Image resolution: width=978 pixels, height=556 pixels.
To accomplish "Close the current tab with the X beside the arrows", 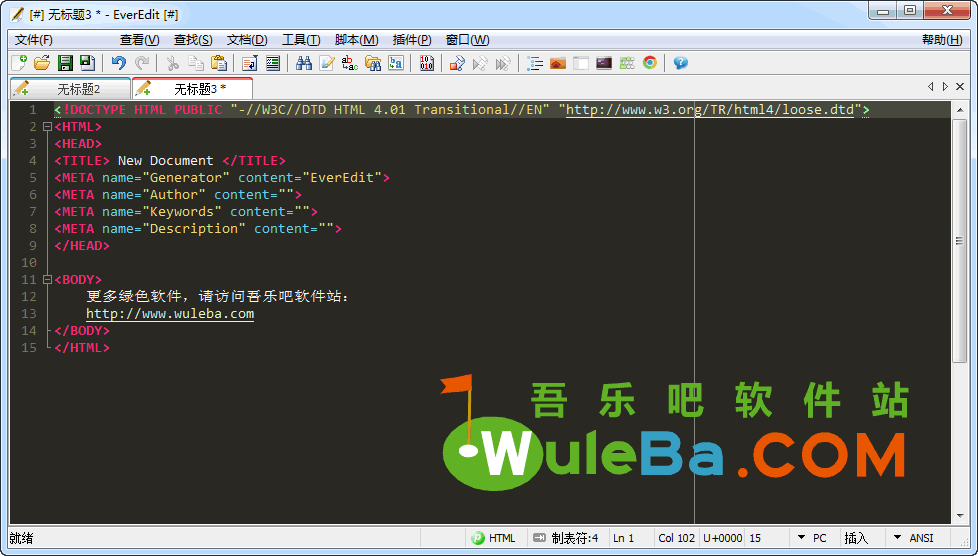I will pyautogui.click(x=960, y=87).
